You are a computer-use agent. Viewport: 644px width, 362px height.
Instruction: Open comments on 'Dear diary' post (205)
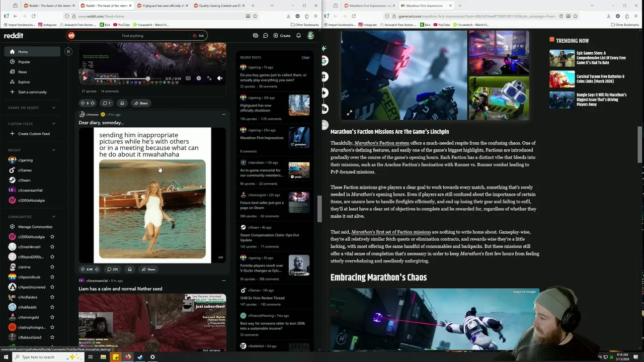coord(112,269)
